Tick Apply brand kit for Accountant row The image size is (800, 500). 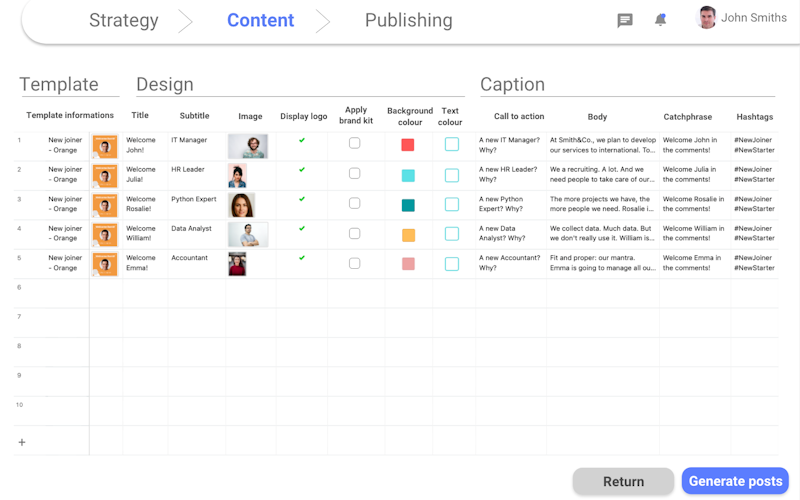[354, 263]
